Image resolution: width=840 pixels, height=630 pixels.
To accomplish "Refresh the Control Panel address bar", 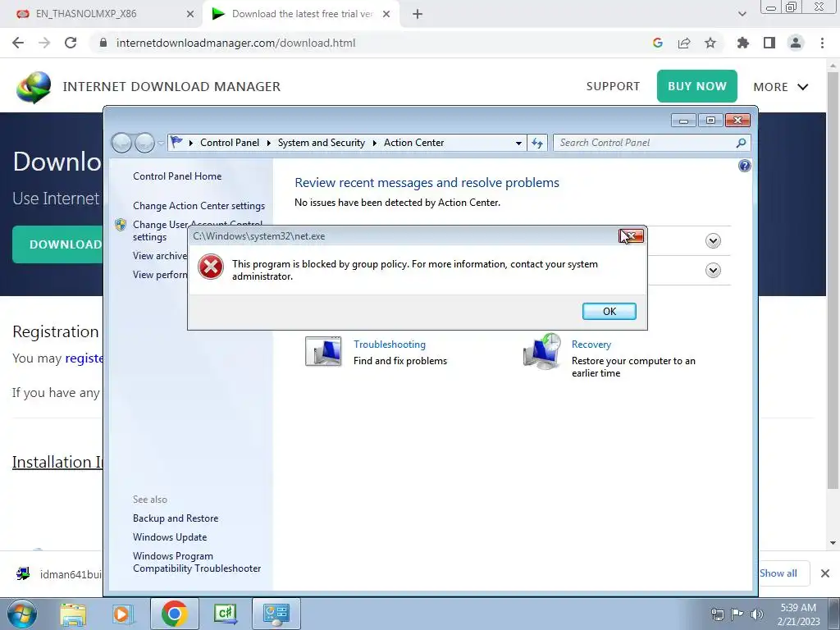I will pyautogui.click(x=537, y=143).
